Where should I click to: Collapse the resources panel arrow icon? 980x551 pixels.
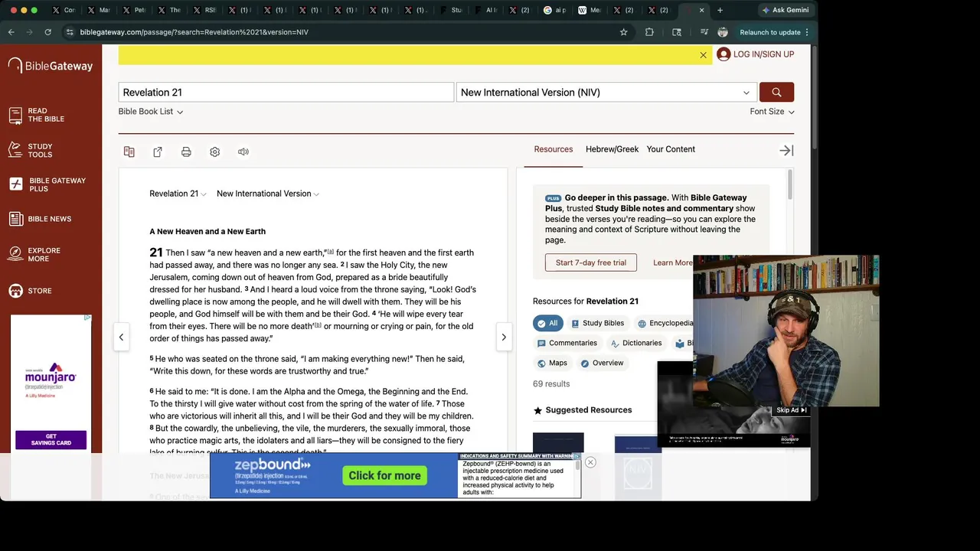tap(786, 150)
